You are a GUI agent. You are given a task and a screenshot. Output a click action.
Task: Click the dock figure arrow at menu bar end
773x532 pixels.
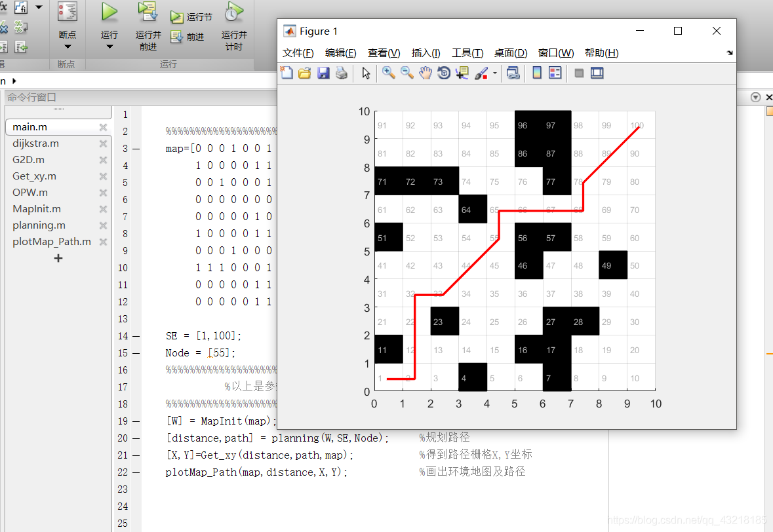click(730, 52)
